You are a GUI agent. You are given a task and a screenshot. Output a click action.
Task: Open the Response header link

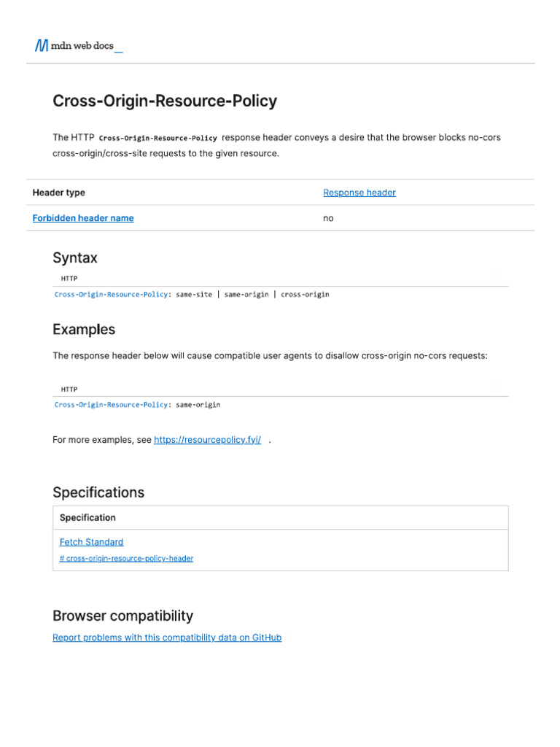(359, 193)
